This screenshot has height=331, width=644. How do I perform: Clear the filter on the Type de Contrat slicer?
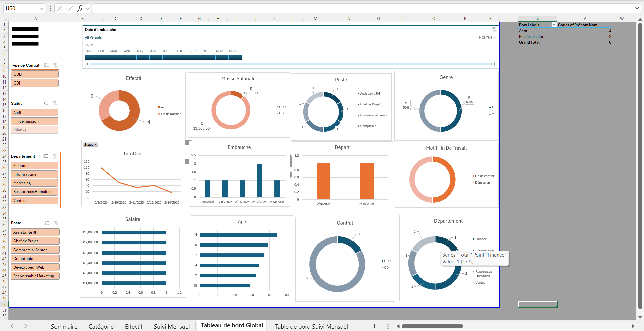(56, 65)
